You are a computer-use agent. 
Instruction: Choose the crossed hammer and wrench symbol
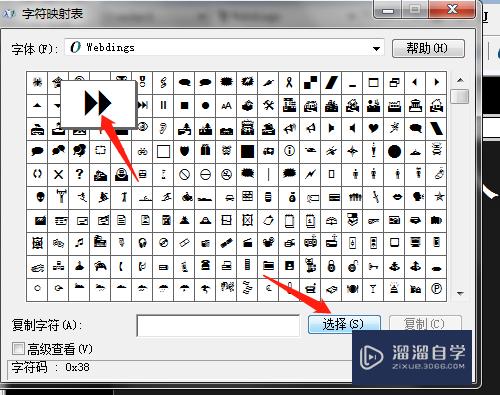point(268,106)
